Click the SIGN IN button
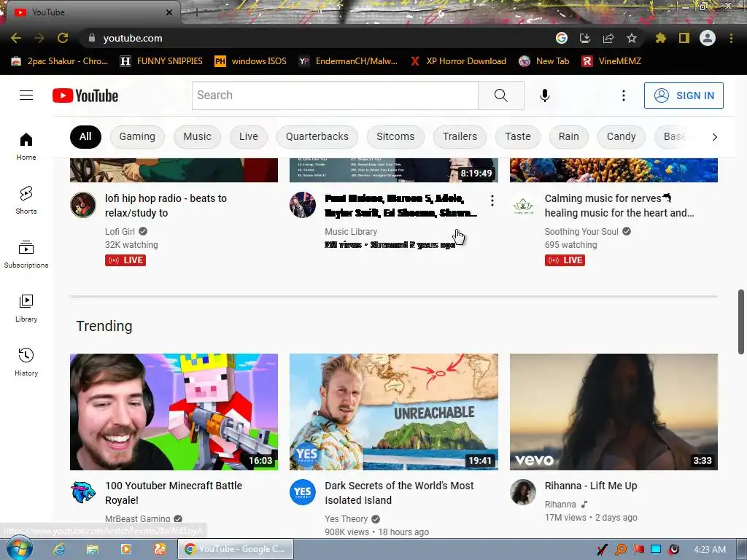Viewport: 747px width, 560px height. [x=684, y=96]
